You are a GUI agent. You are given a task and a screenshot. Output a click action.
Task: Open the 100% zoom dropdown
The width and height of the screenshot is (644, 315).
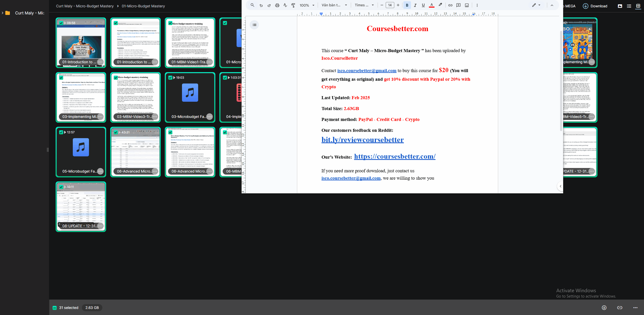[307, 5]
